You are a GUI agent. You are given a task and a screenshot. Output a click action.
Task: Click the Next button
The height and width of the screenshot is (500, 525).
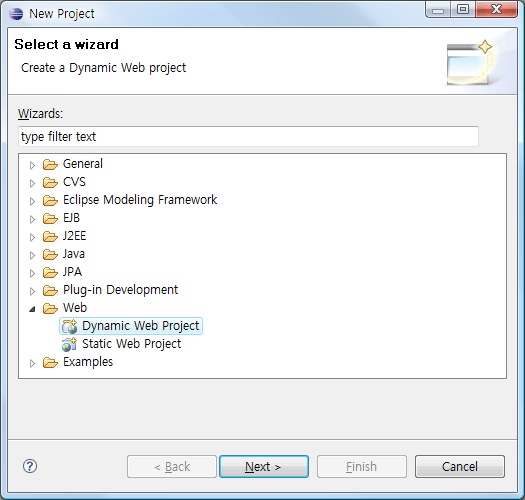click(264, 466)
